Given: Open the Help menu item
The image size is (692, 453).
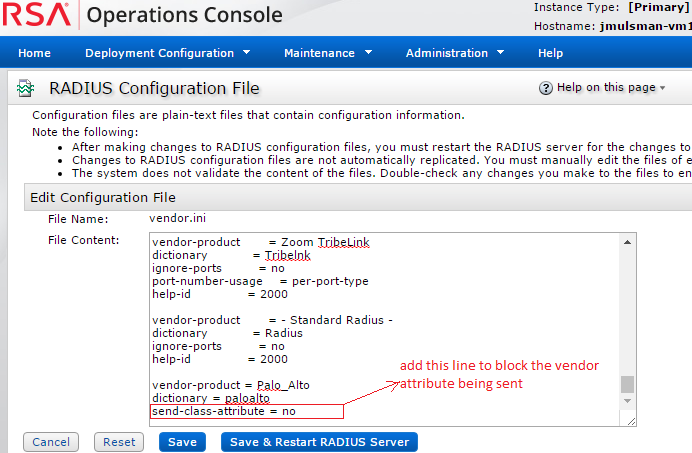Looking at the screenshot, I should [x=551, y=53].
